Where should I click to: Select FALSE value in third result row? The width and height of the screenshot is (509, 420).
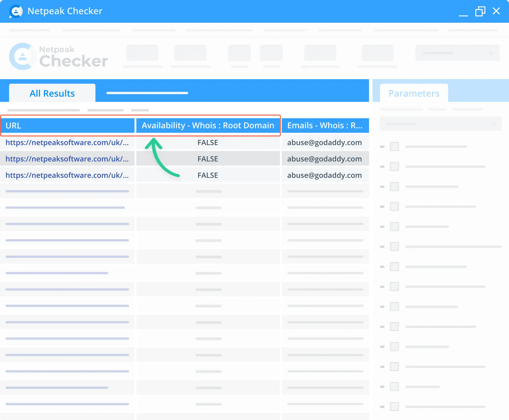click(208, 175)
